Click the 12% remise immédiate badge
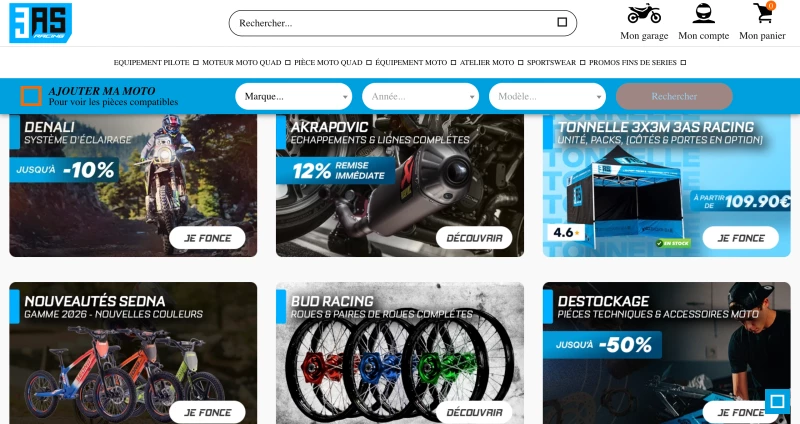The height and width of the screenshot is (424, 800). click(x=335, y=170)
